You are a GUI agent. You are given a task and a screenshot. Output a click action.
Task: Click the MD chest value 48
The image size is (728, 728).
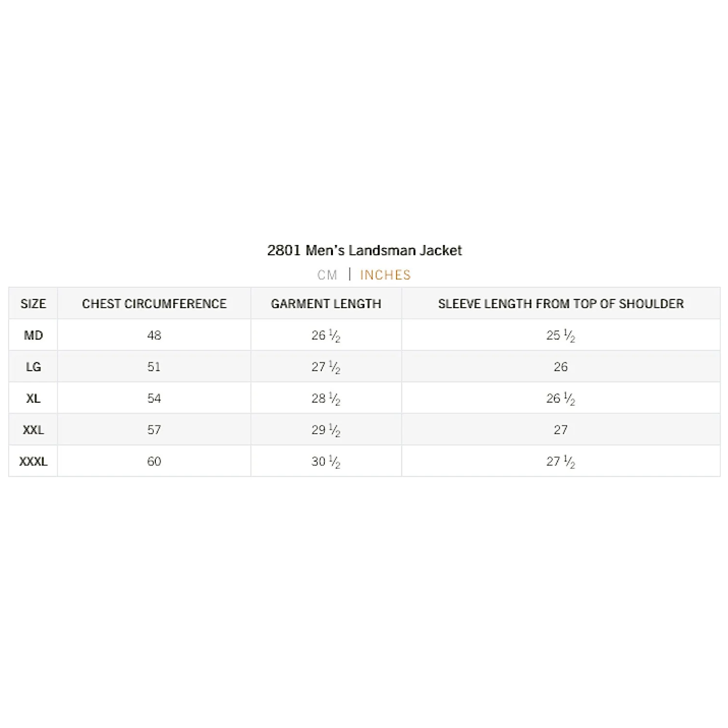tap(154, 335)
